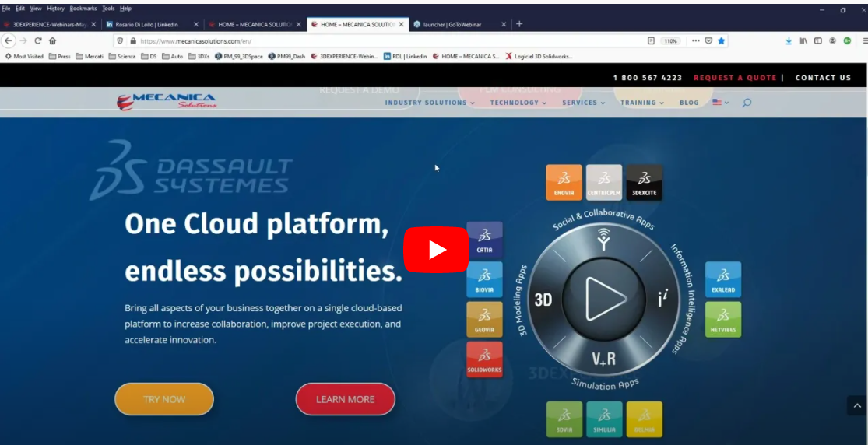Close the launcher GoToWebinar tab

pyautogui.click(x=503, y=24)
